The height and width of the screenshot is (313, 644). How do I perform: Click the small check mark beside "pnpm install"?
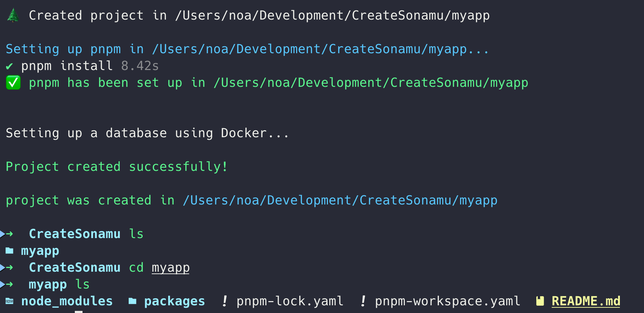click(9, 66)
